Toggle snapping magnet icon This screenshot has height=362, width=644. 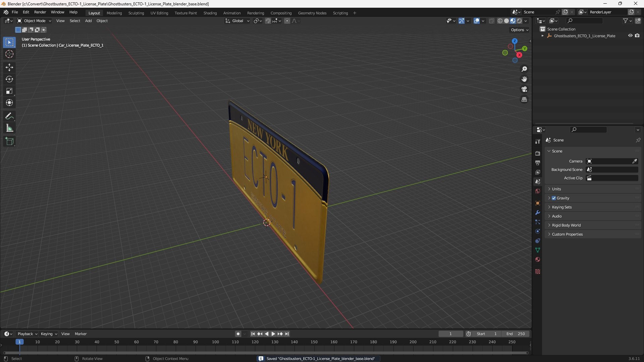click(268, 21)
